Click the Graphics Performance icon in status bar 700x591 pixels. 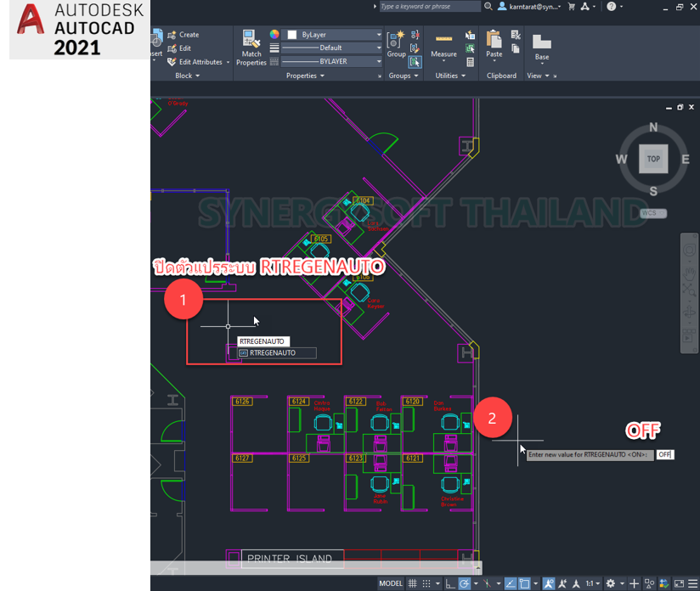pos(663,583)
